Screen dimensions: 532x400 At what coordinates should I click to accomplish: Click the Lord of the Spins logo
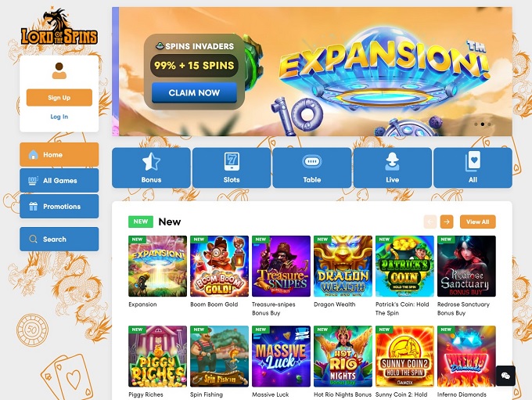tap(59, 27)
